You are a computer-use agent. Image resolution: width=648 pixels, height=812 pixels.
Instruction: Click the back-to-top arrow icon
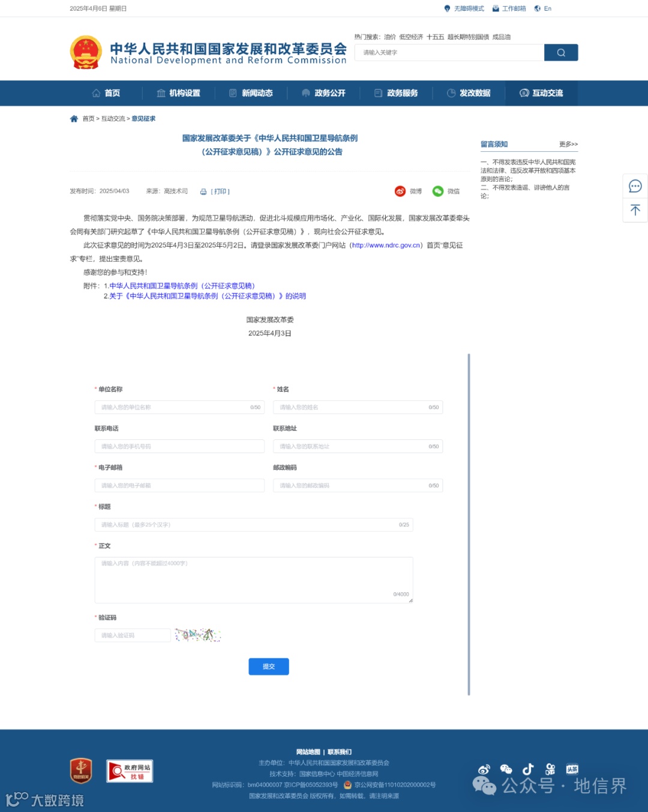(x=635, y=210)
